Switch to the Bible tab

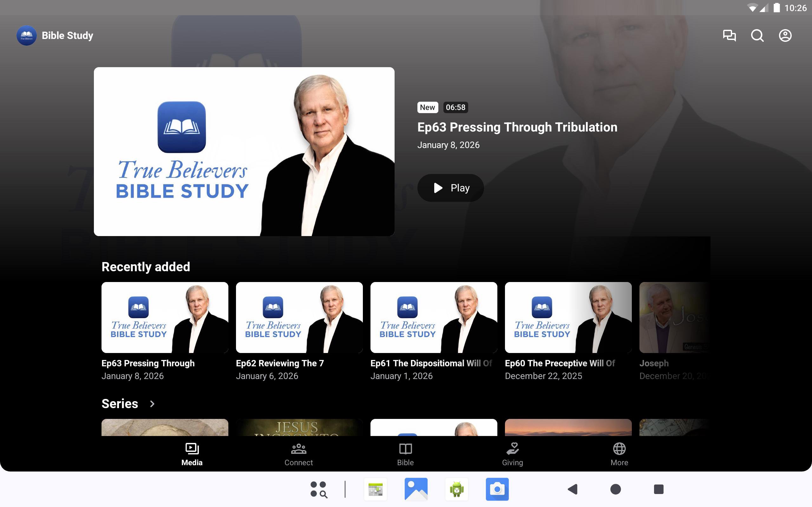pos(405,454)
